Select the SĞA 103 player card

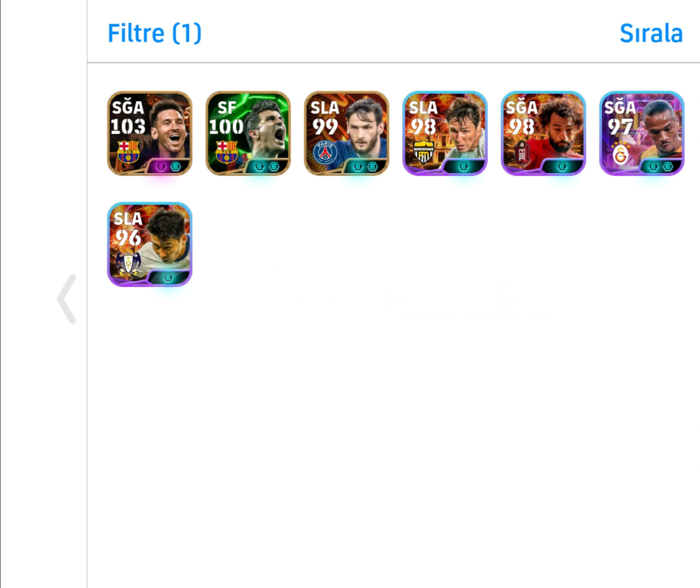pos(150,133)
